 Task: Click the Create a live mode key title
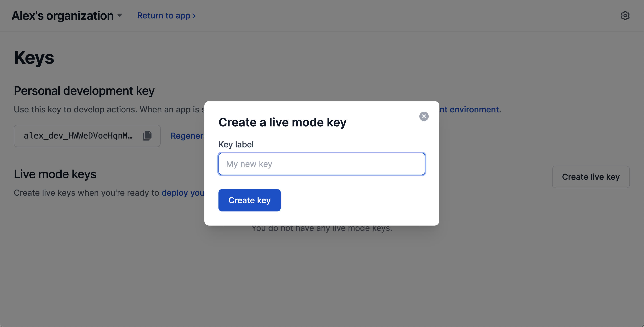(x=282, y=122)
